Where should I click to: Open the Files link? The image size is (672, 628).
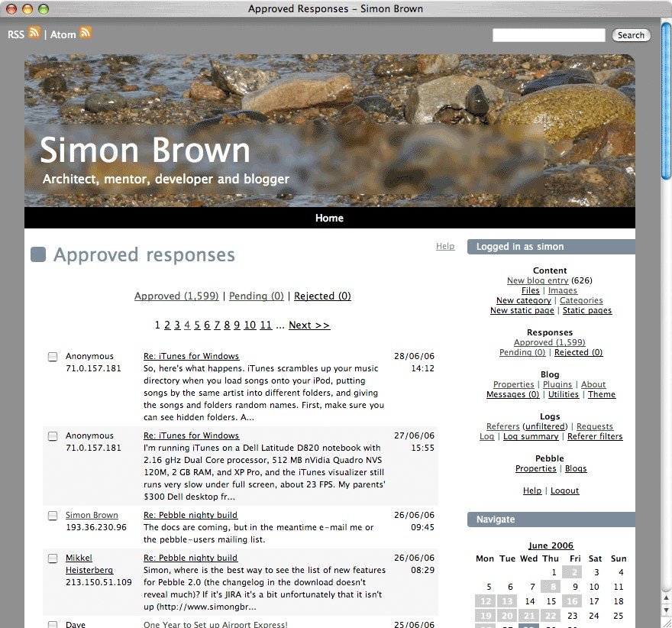[530, 290]
